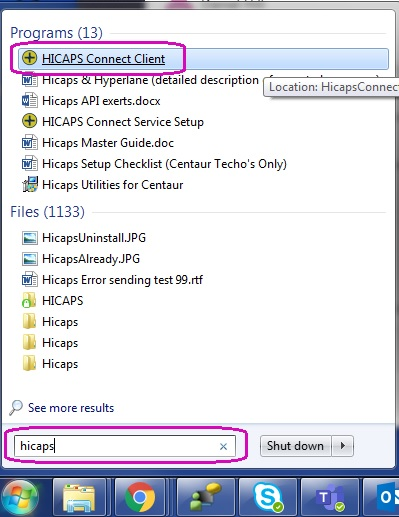Open HicapsAlready.JPG image file
The image size is (399, 517).
click(91, 259)
